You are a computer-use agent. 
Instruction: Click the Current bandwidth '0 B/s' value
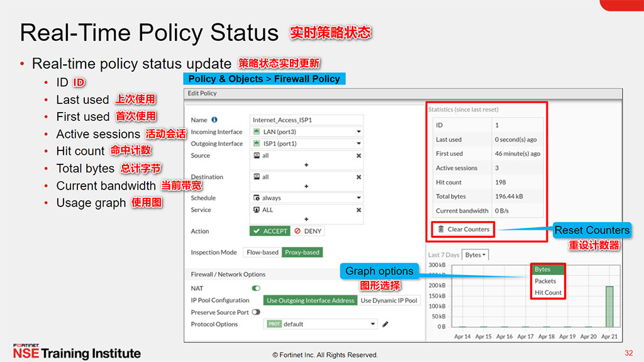point(501,211)
